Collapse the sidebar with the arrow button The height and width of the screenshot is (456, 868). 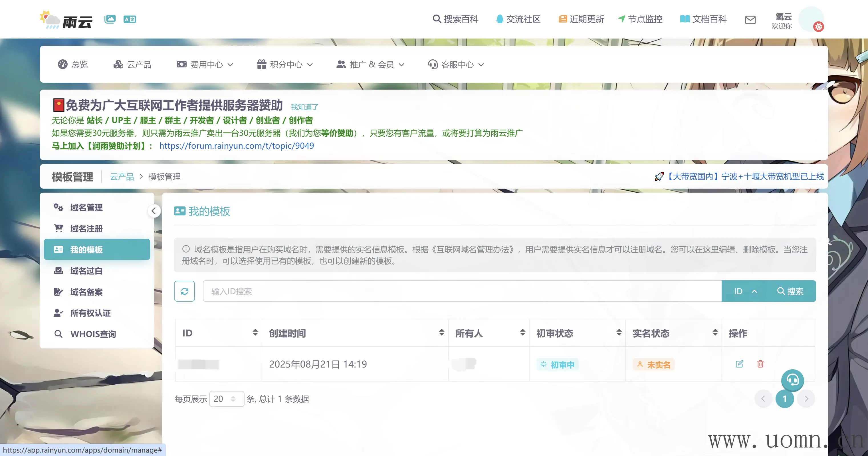154,211
